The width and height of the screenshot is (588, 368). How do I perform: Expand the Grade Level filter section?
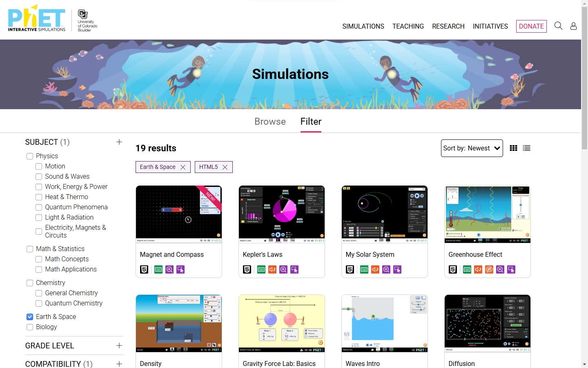coord(119,346)
